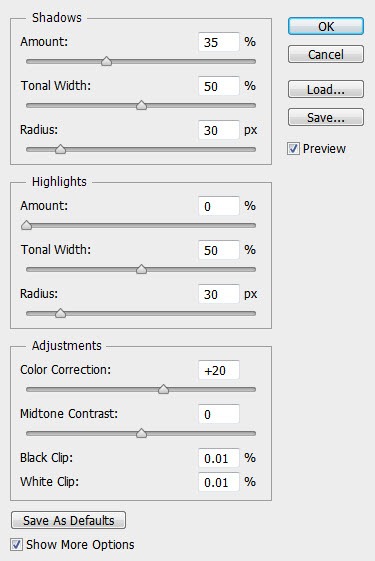Click the Color Correction slider handle
The height and width of the screenshot is (561, 375).
[164, 389]
